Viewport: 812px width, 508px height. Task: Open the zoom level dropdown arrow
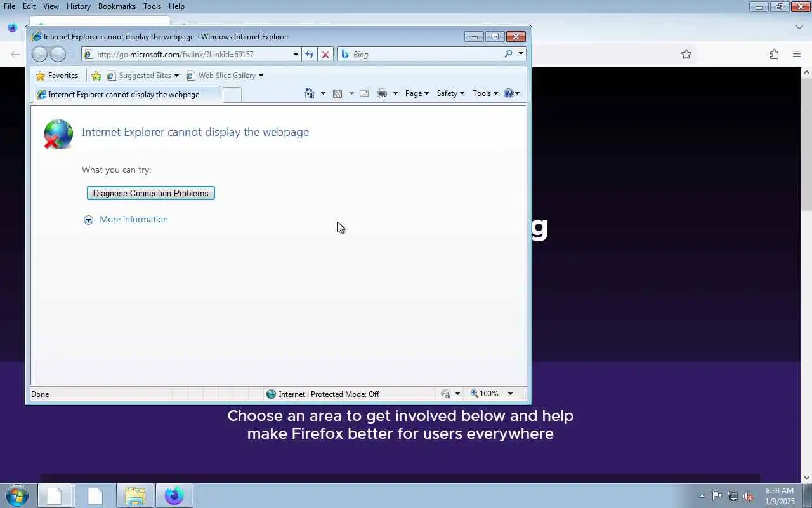[x=510, y=394]
